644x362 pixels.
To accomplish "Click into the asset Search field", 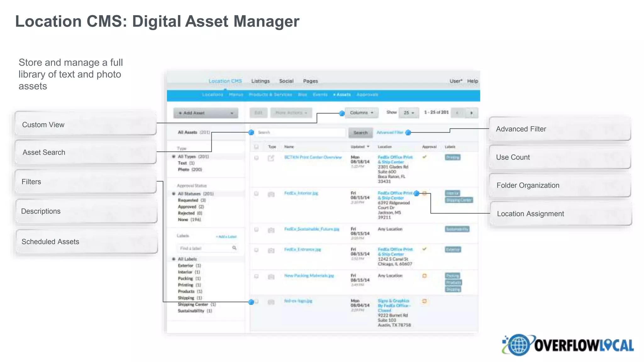I will coord(300,133).
